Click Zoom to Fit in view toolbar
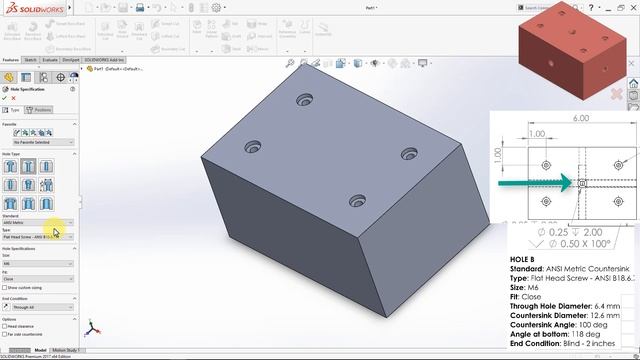 (290, 63)
